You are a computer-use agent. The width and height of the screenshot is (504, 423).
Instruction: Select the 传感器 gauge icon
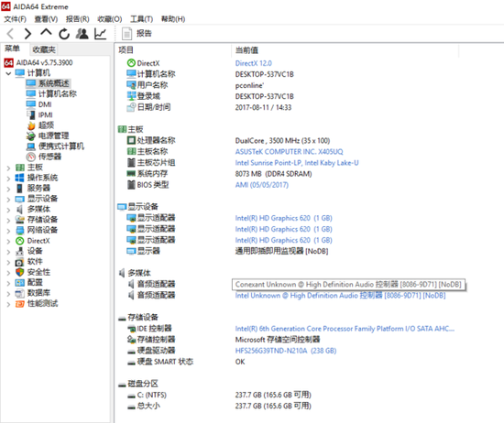click(31, 157)
